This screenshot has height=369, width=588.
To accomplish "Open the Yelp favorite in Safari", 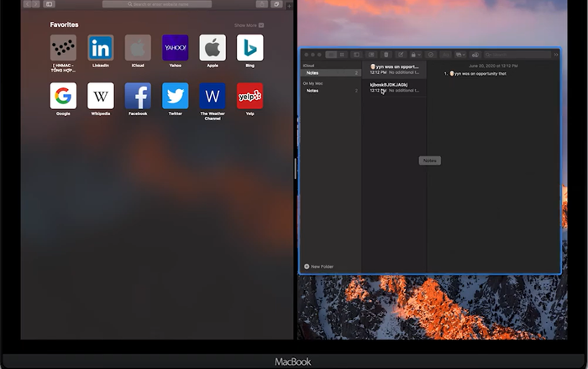I will [249, 96].
